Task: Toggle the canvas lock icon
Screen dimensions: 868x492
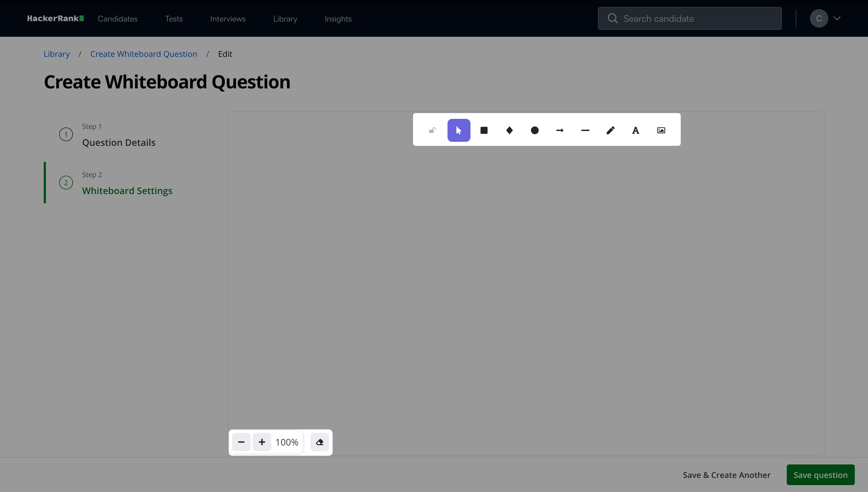Action: 433,130
